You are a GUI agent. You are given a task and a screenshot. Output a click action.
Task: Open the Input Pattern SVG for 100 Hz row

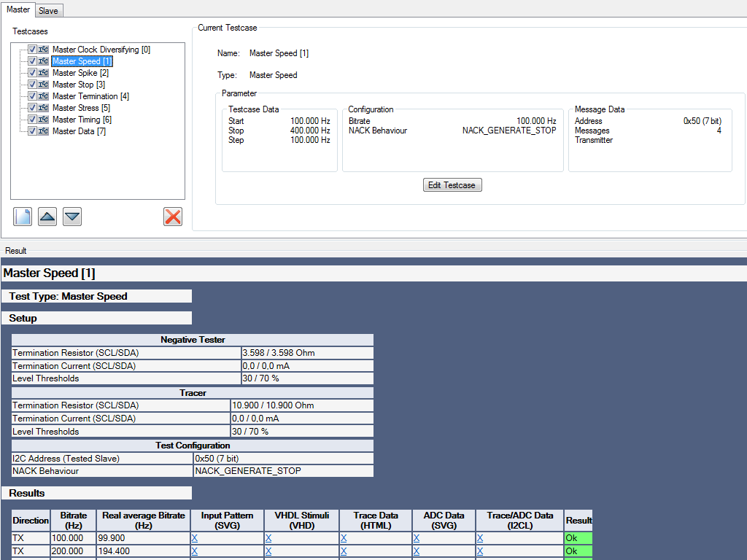pyautogui.click(x=193, y=537)
